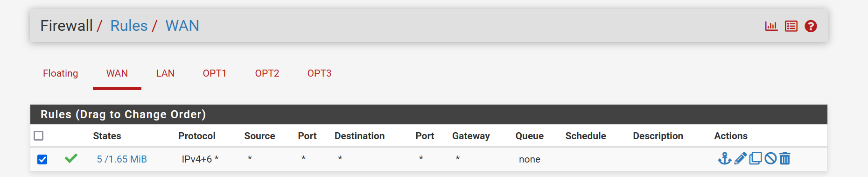Open the 5 /1.65 MiB states link

tap(122, 159)
